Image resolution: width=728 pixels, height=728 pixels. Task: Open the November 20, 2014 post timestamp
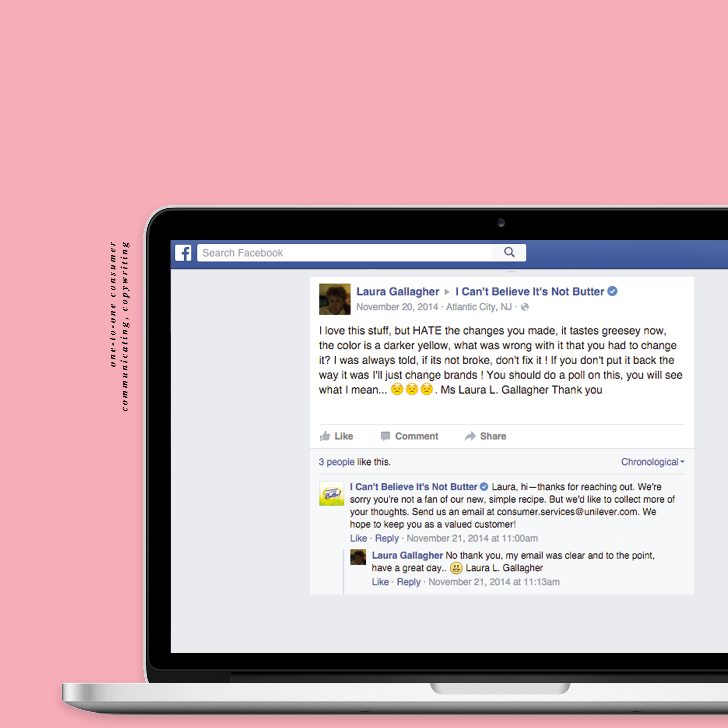click(x=397, y=307)
